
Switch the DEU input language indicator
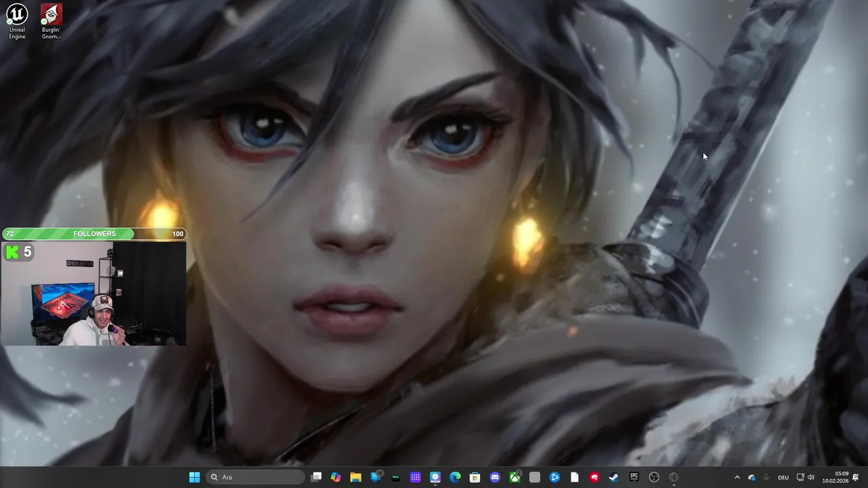tap(783, 477)
